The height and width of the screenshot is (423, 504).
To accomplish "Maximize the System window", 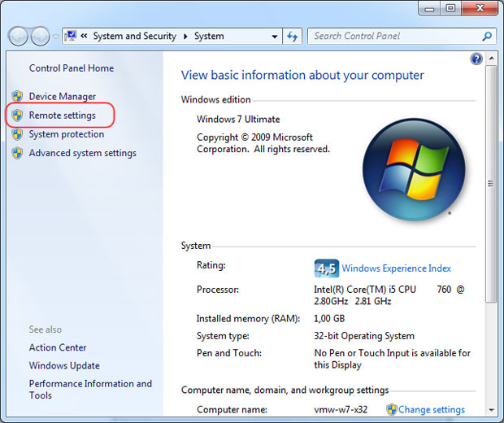I will (450, 8).
